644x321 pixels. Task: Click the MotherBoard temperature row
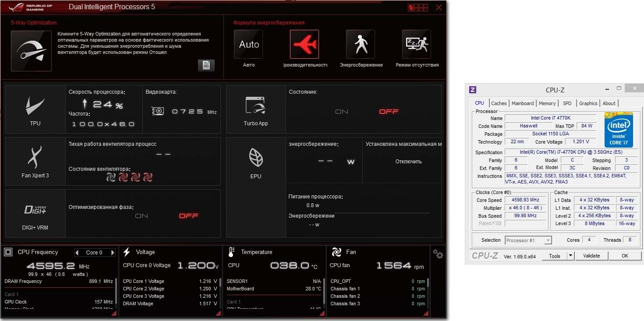pos(274,289)
